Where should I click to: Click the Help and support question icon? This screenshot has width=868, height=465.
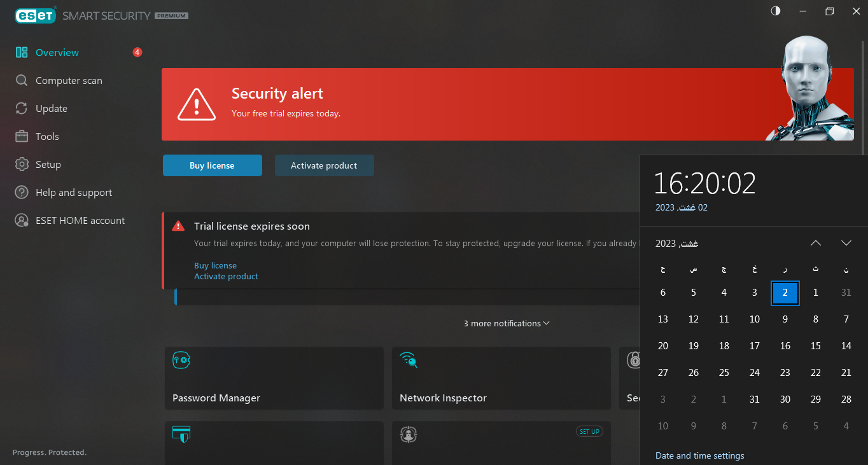tap(22, 193)
